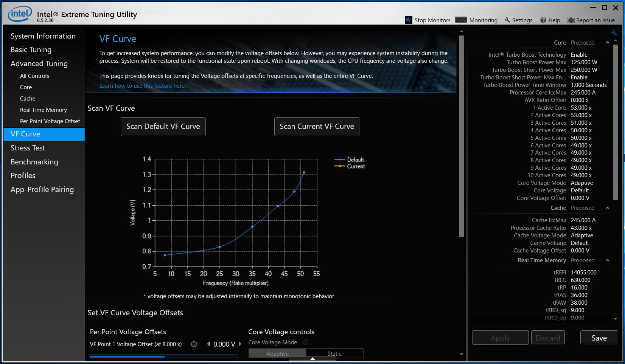Open the Benchmarking page

point(34,162)
